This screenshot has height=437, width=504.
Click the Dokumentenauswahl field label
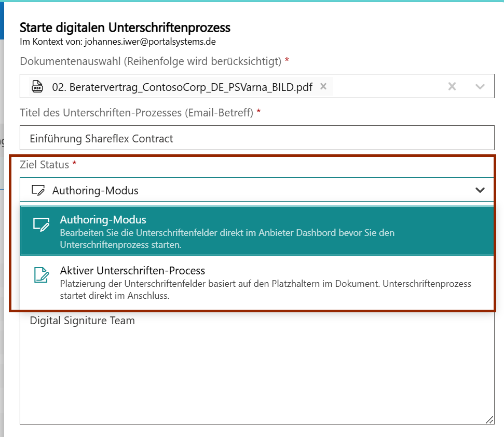(151, 61)
